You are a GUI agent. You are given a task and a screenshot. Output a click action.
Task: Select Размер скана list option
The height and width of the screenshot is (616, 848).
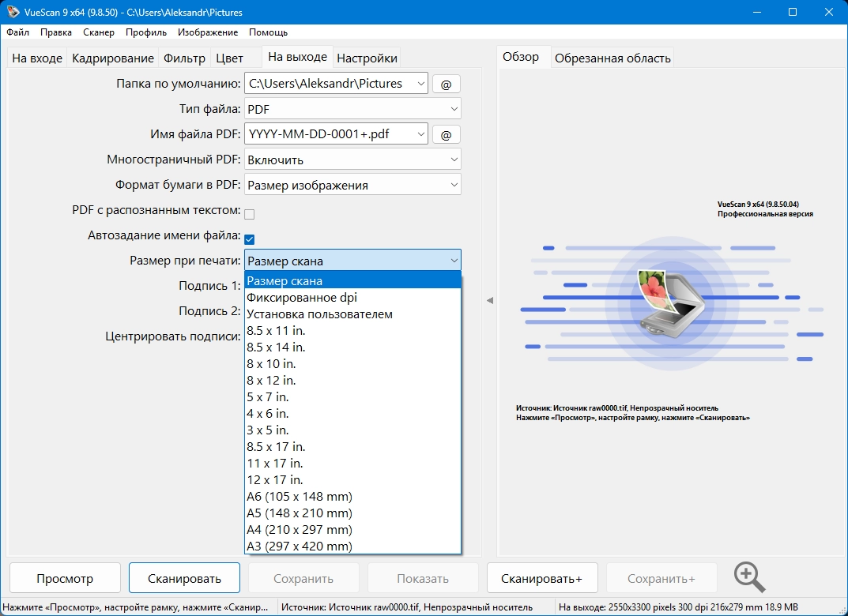pos(352,281)
